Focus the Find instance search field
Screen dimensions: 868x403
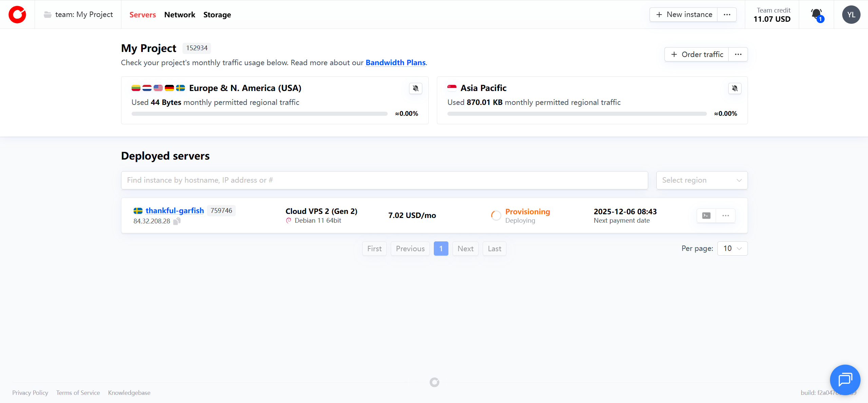point(384,180)
